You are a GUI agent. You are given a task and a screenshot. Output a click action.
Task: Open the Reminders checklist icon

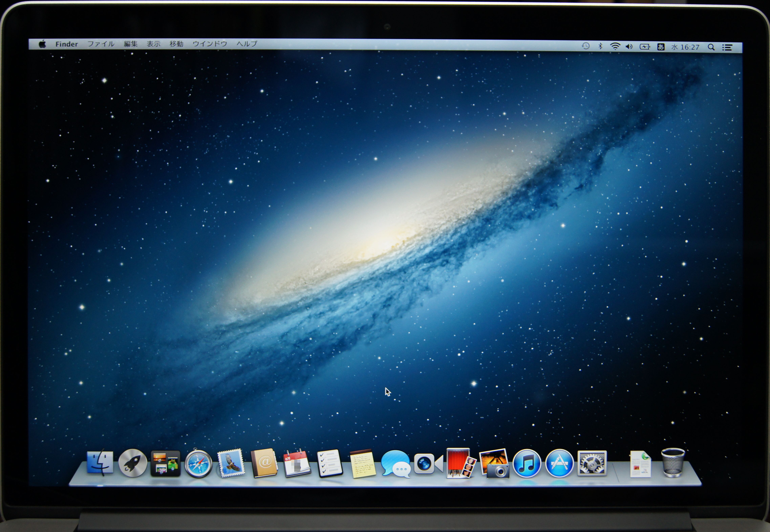[329, 463]
